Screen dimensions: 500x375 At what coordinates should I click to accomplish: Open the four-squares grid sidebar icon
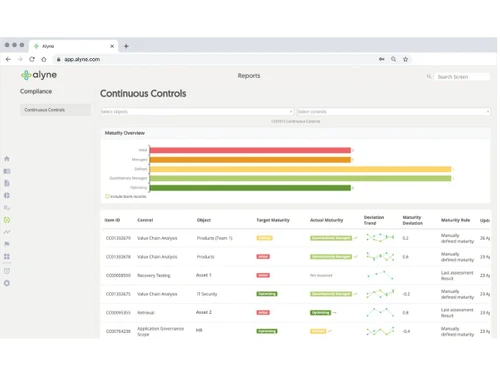pos(7,256)
